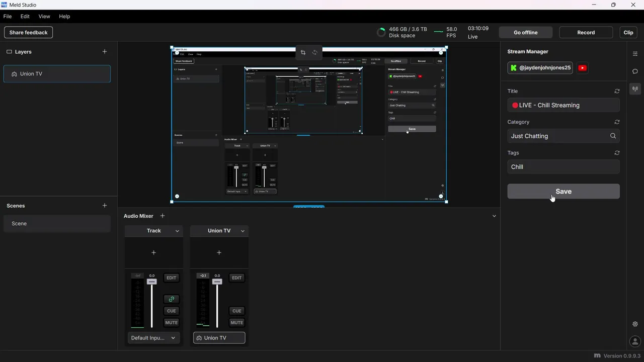Open the View menu
Viewport: 644px width, 362px height.
click(44, 17)
